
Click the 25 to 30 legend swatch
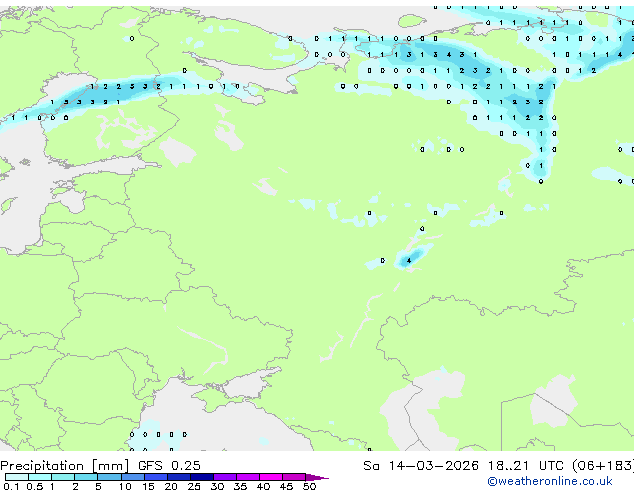pyautogui.click(x=201, y=477)
